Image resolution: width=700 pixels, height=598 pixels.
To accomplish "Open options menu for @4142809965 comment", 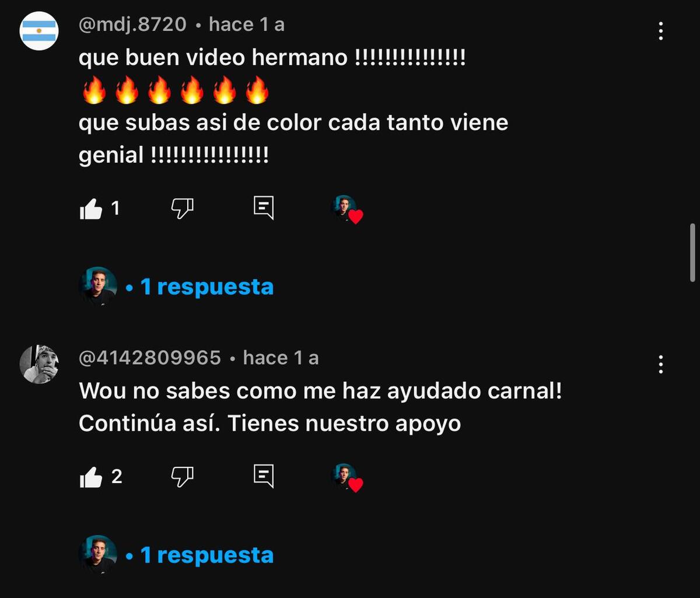I will point(660,364).
